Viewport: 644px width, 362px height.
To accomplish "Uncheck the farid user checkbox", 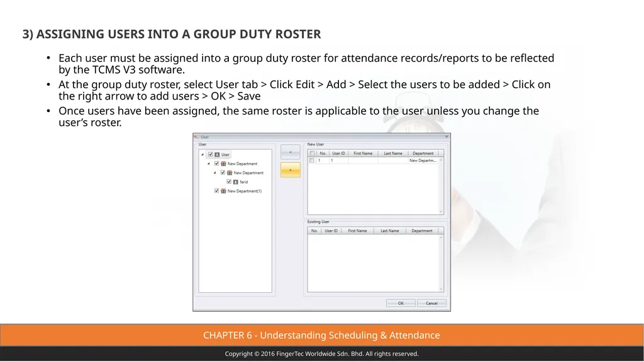I will (229, 182).
